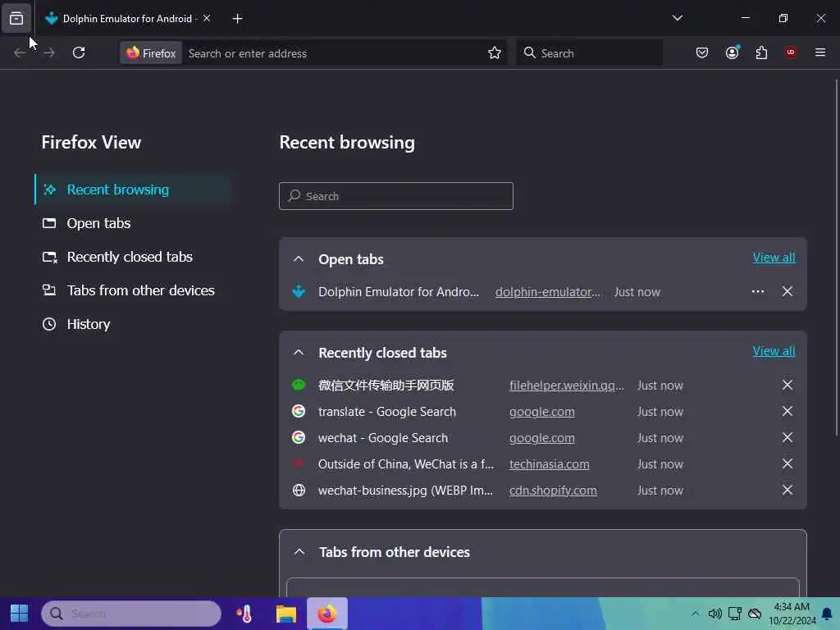
Task: Dismiss the translate - Google Search entry
Action: (787, 412)
